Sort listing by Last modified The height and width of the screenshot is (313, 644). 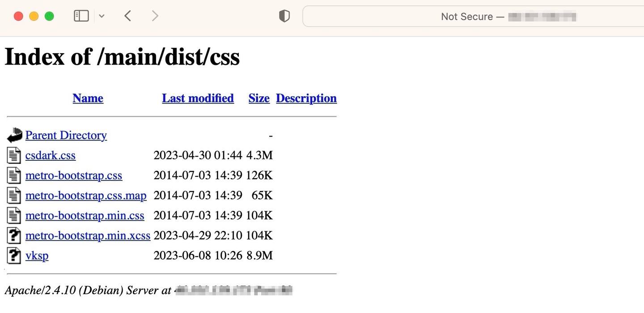198,98
